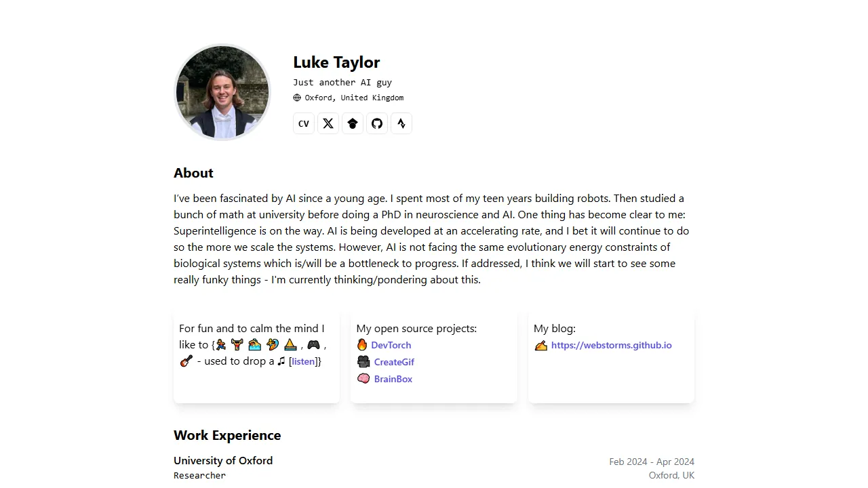Click the game controller emoji

point(314,345)
